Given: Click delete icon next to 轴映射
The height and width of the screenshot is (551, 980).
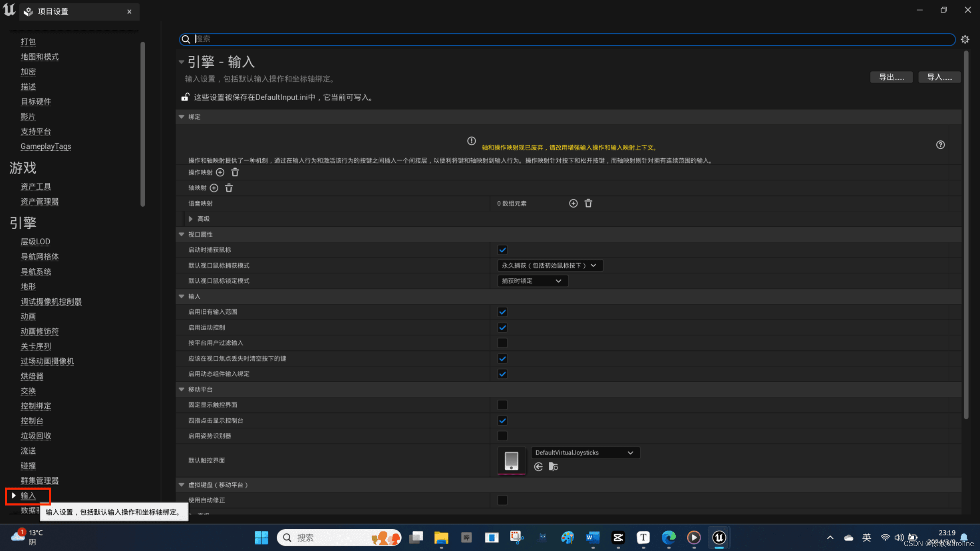Looking at the screenshot, I should pos(229,188).
